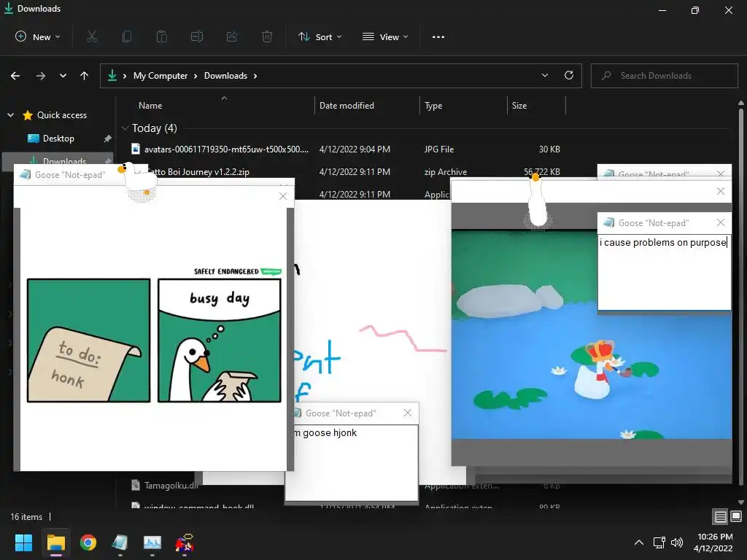This screenshot has height=560, width=747.
Task: Refresh the Downloads folder
Action: [569, 75]
